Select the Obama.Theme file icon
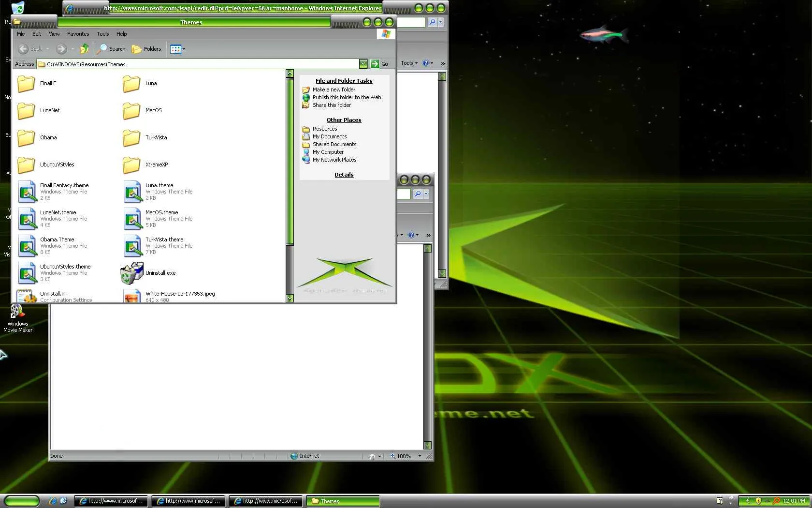 (x=27, y=246)
